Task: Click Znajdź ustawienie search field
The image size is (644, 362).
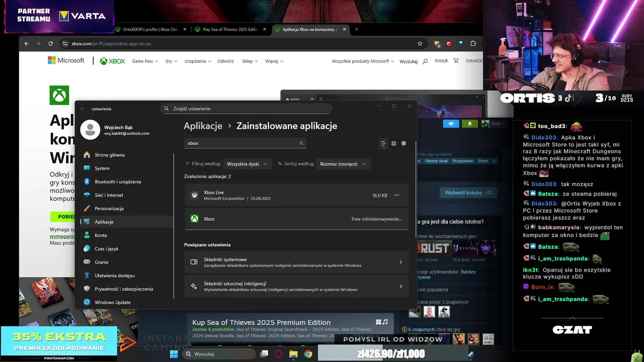Action: 246,109
